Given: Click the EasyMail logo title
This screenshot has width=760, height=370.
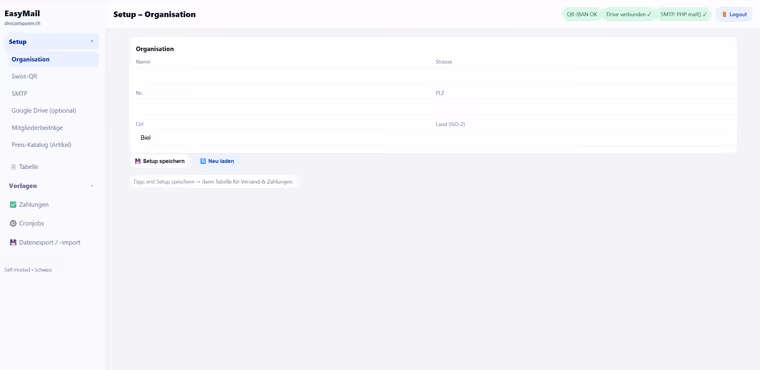Looking at the screenshot, I should (22, 14).
